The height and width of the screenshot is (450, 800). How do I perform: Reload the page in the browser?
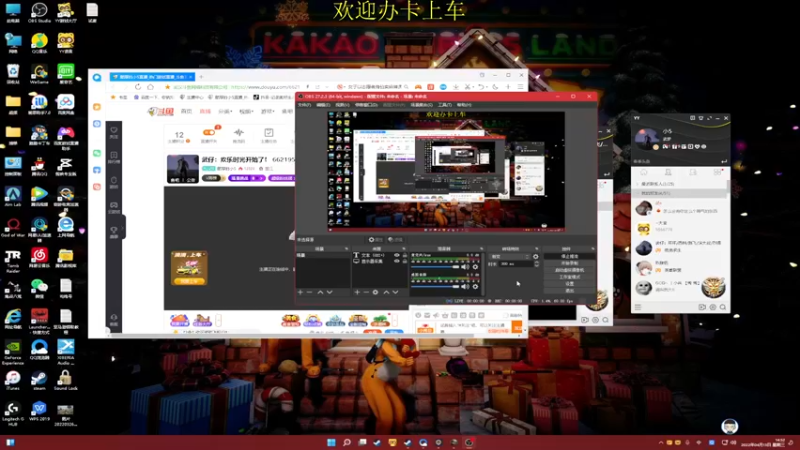click(x=138, y=87)
